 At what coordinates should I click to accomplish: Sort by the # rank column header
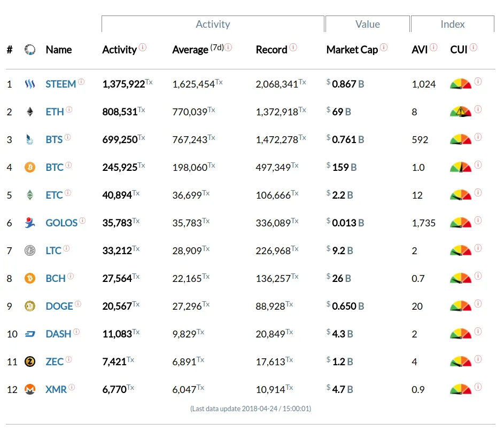(x=10, y=50)
